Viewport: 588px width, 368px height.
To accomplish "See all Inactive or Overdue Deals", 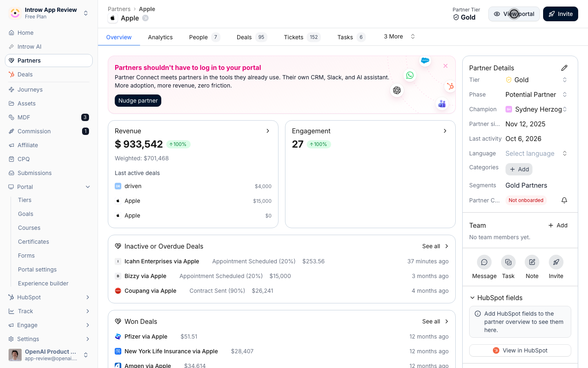I will pos(435,246).
